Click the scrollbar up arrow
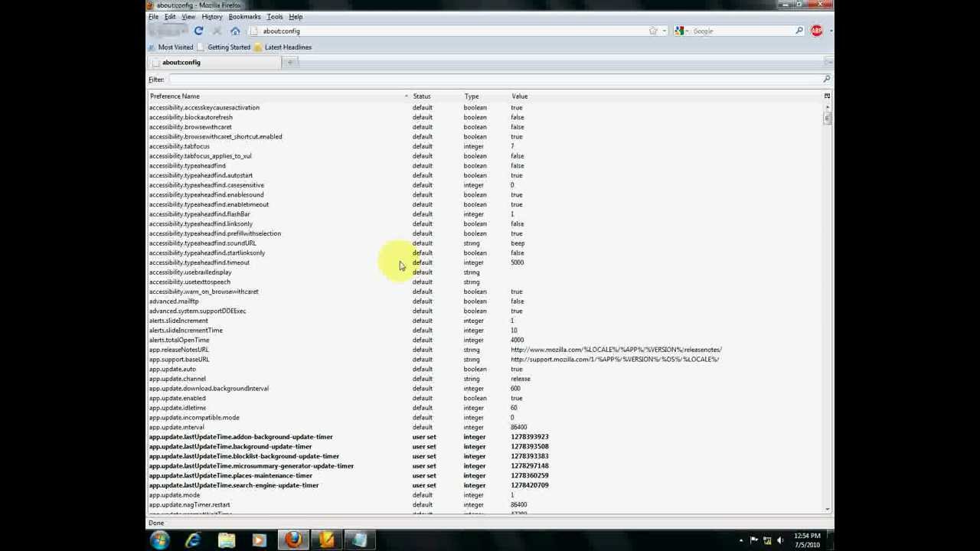This screenshot has width=980, height=551. click(827, 106)
